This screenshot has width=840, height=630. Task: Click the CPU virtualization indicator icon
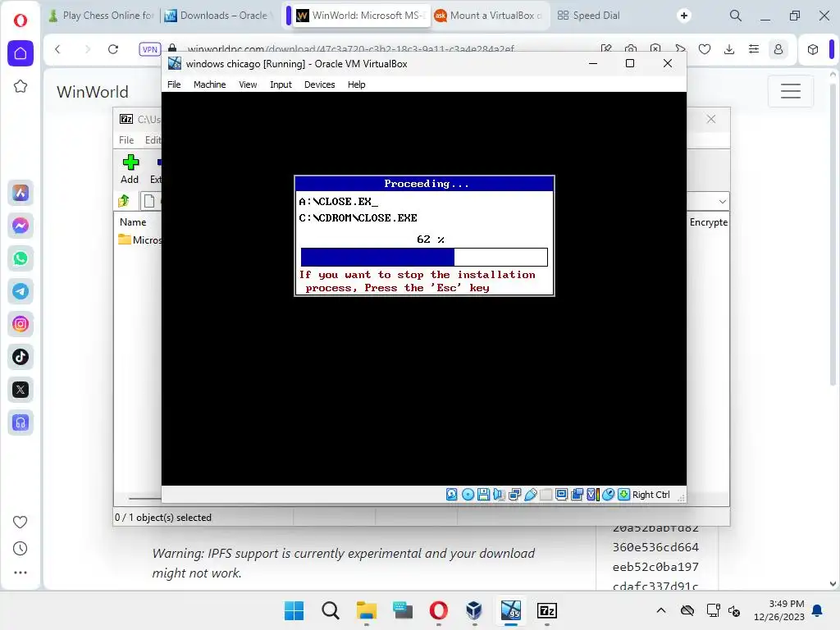point(592,495)
